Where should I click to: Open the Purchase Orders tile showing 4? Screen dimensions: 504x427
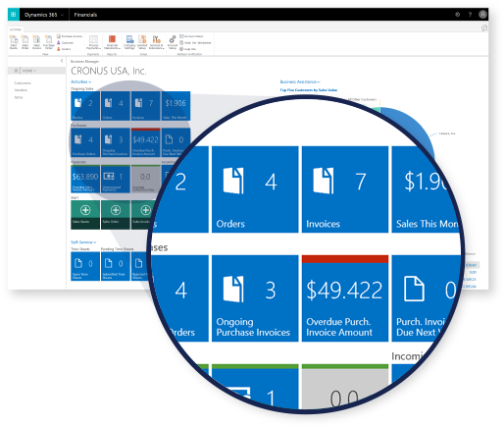85,142
